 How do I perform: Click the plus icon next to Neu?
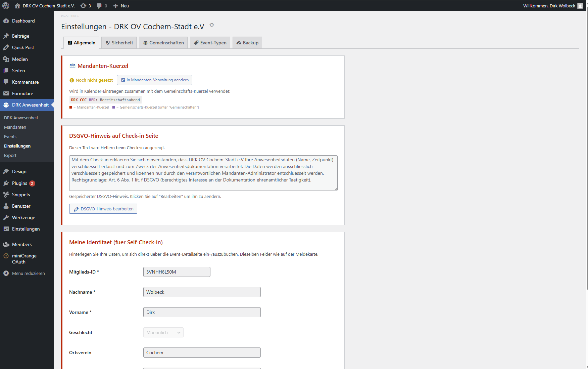pos(115,6)
